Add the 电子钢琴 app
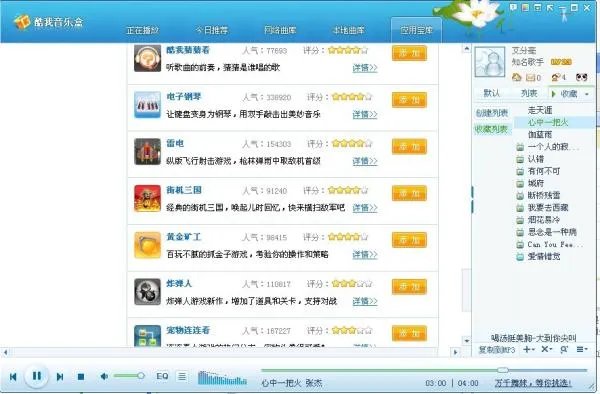The height and width of the screenshot is (394, 600). point(409,100)
